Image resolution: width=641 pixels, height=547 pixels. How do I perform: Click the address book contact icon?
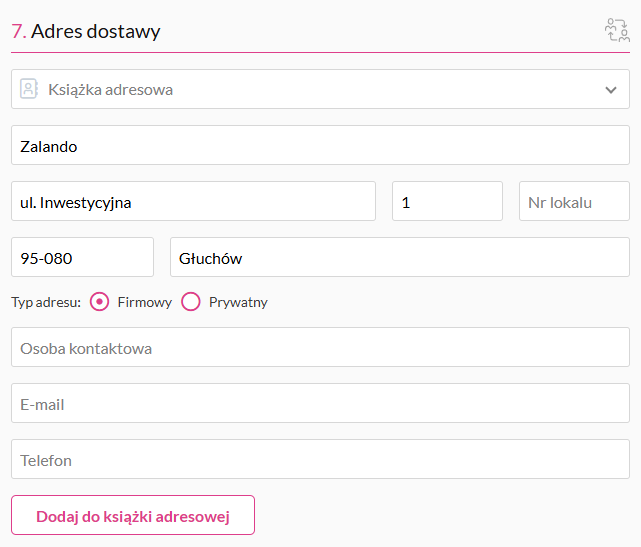(x=29, y=89)
